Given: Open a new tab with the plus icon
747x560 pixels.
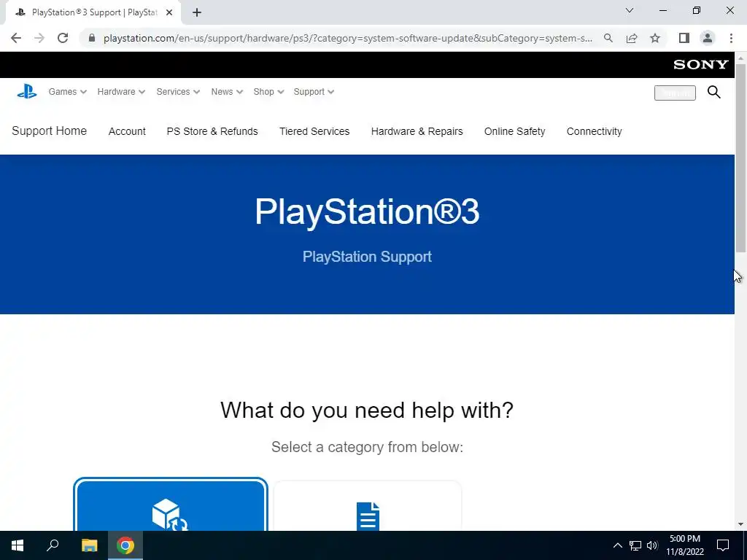Looking at the screenshot, I should coord(197,12).
